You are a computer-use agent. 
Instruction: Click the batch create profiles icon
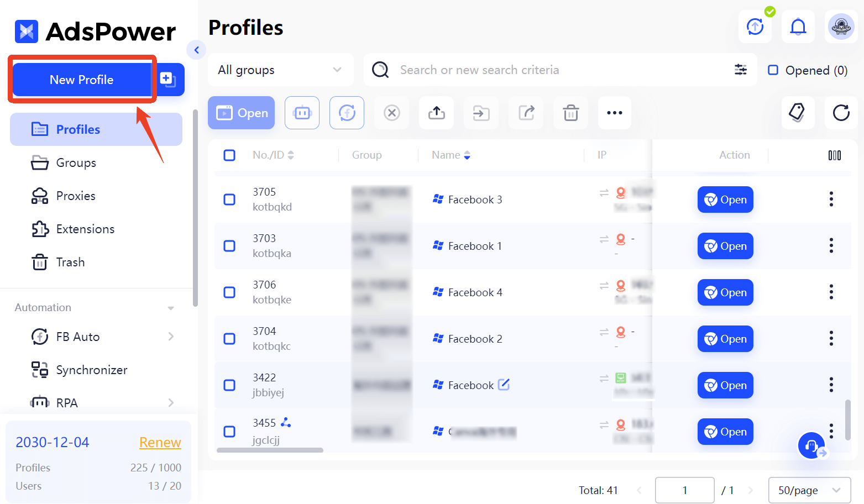[168, 80]
